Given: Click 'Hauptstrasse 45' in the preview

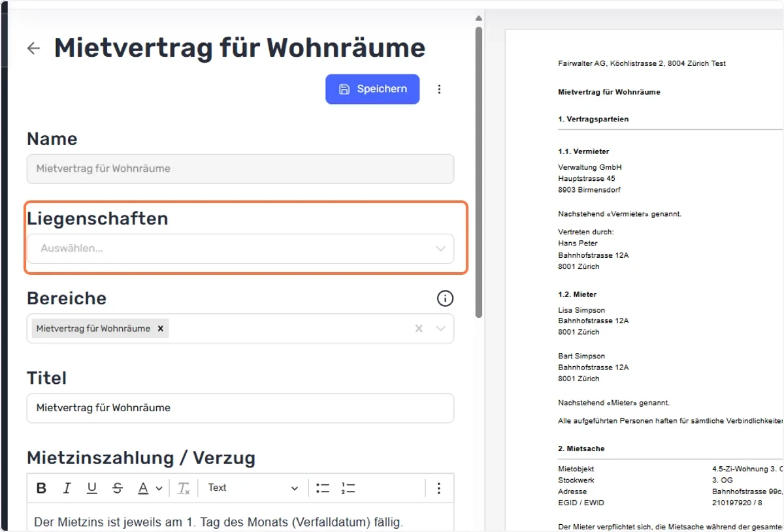Looking at the screenshot, I should (x=587, y=178).
